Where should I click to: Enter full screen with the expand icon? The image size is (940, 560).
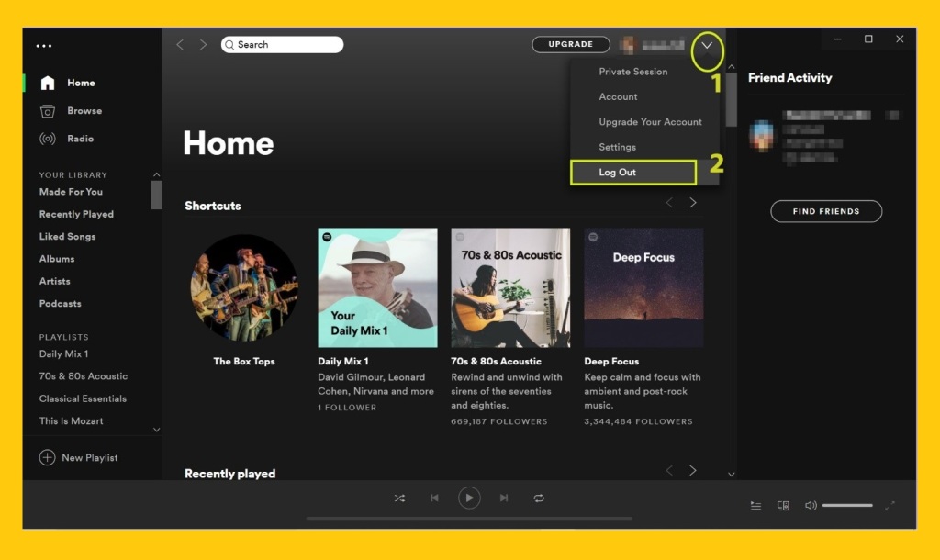[890, 506]
